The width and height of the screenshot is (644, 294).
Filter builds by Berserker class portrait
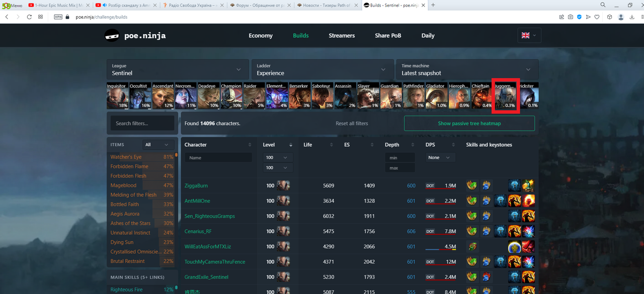tap(299, 95)
